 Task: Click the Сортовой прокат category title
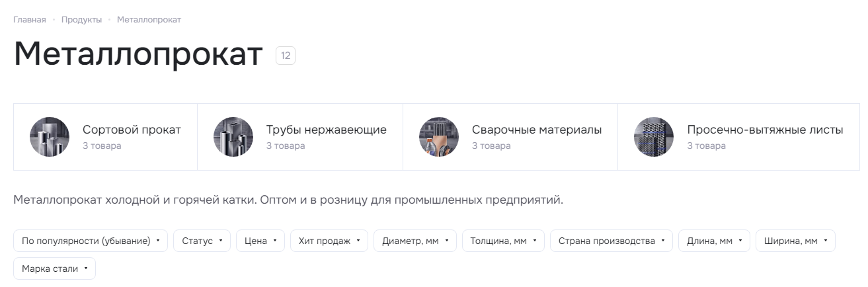pyautogui.click(x=132, y=130)
